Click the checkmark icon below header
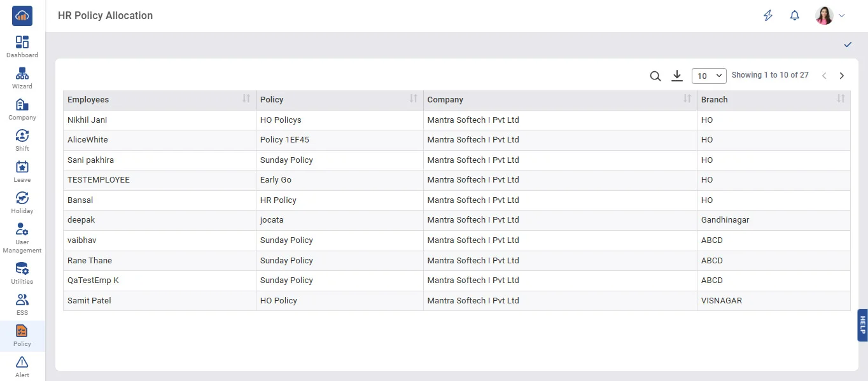This screenshot has width=868, height=381. (848, 45)
